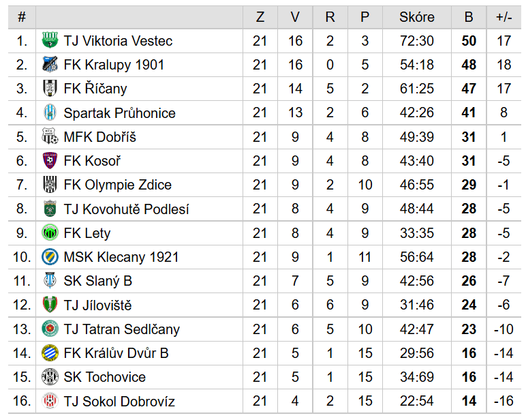The width and height of the screenshot is (526, 420).
Task: Click the FK Říčany team crest
Action: pos(50,89)
